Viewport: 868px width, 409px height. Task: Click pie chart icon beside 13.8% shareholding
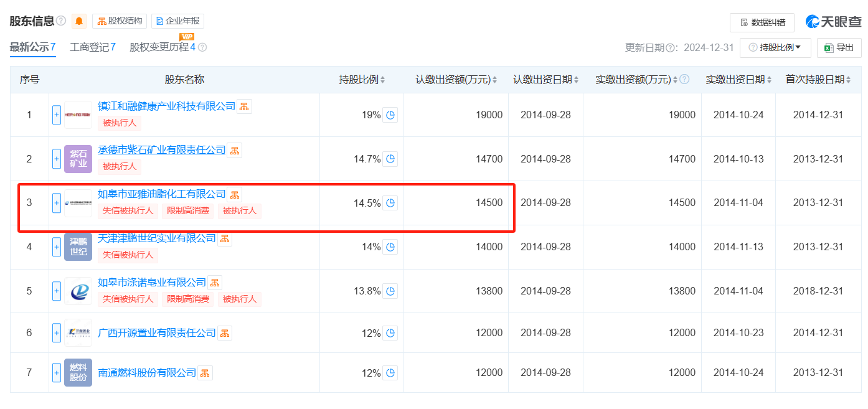point(390,291)
